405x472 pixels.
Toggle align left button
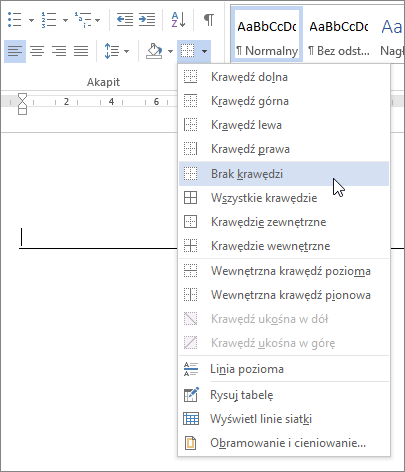pyautogui.click(x=15, y=51)
